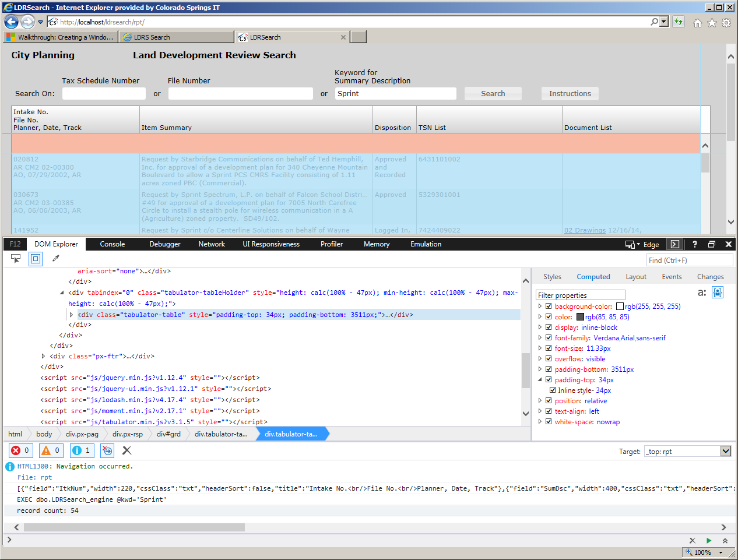Open F12 tools help with the question mark
Viewport: 738px width, 560px height.
(694, 244)
